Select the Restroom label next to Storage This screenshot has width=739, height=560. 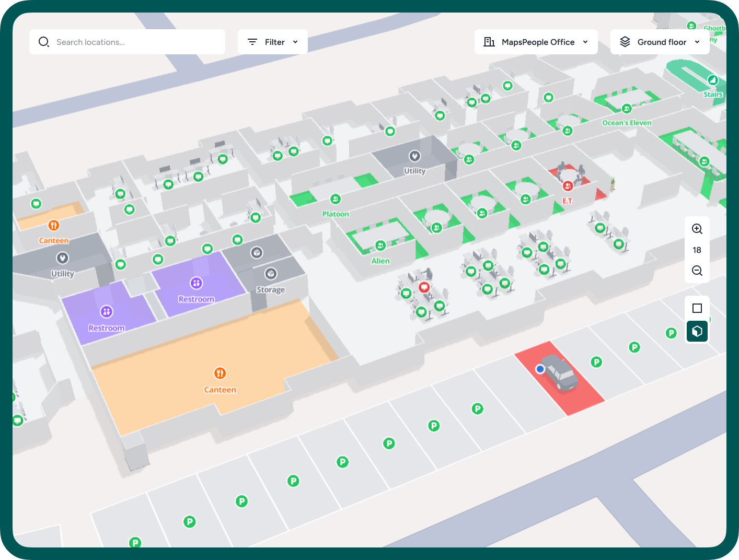coord(196,299)
